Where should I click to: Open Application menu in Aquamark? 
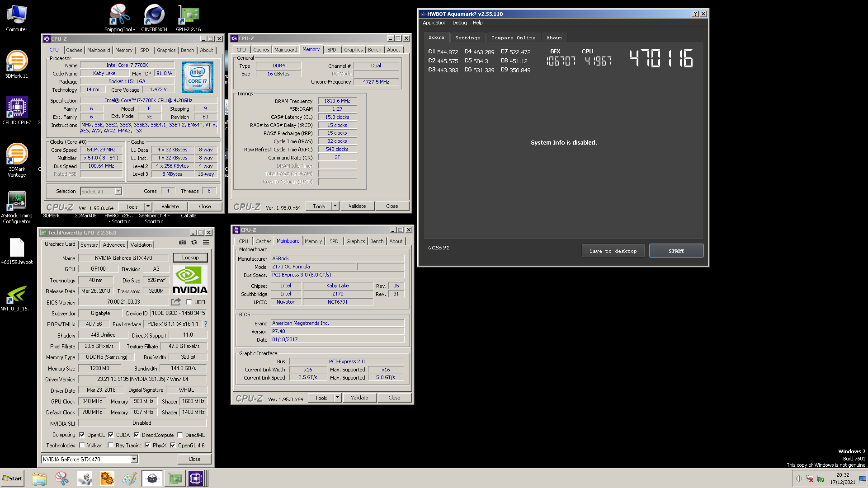pyautogui.click(x=434, y=23)
